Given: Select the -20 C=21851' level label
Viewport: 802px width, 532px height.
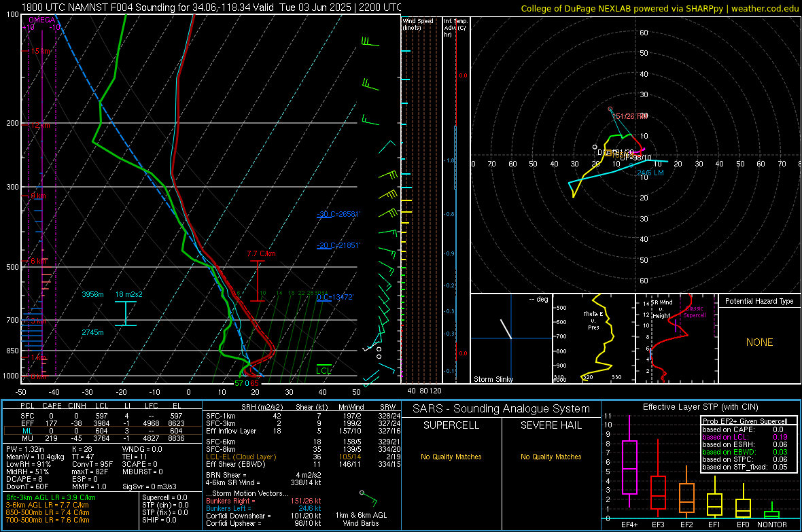Looking at the screenshot, I should click(338, 245).
